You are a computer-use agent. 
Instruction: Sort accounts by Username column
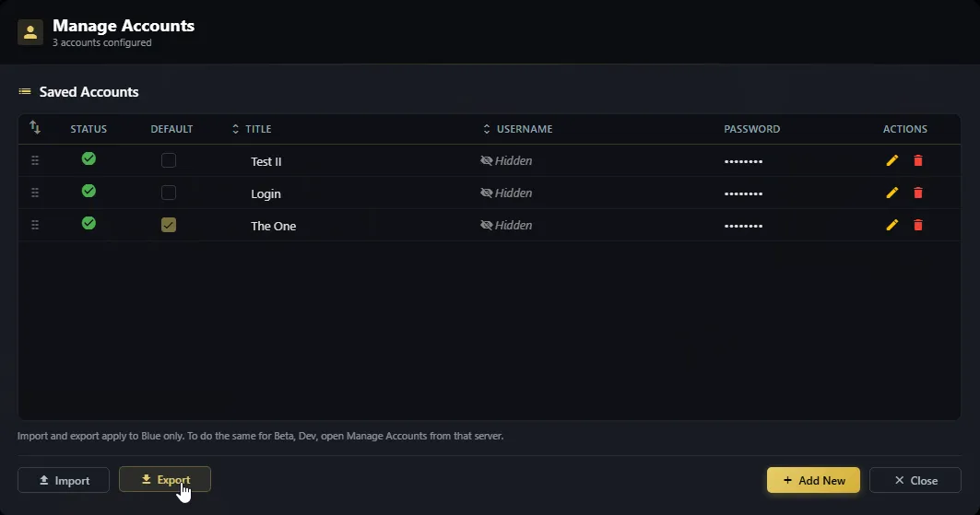(x=517, y=129)
